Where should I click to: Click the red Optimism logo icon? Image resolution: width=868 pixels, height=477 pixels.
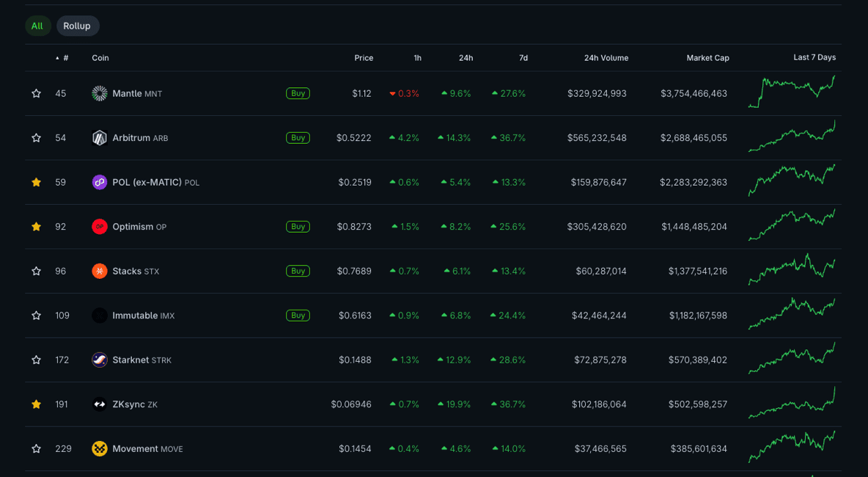tap(100, 227)
